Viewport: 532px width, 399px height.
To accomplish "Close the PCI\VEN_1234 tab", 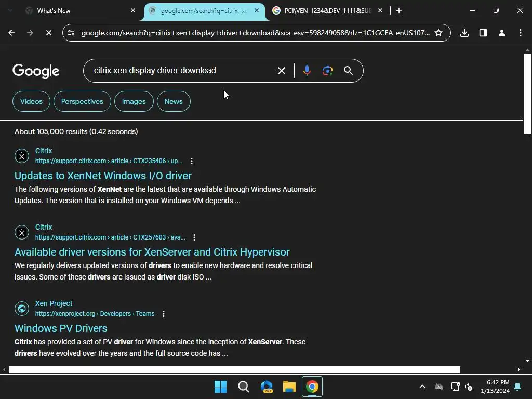I will (380, 10).
